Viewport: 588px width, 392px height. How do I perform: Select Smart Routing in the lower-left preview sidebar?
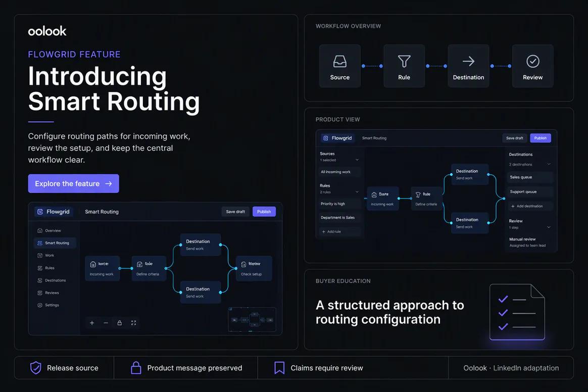55,243
